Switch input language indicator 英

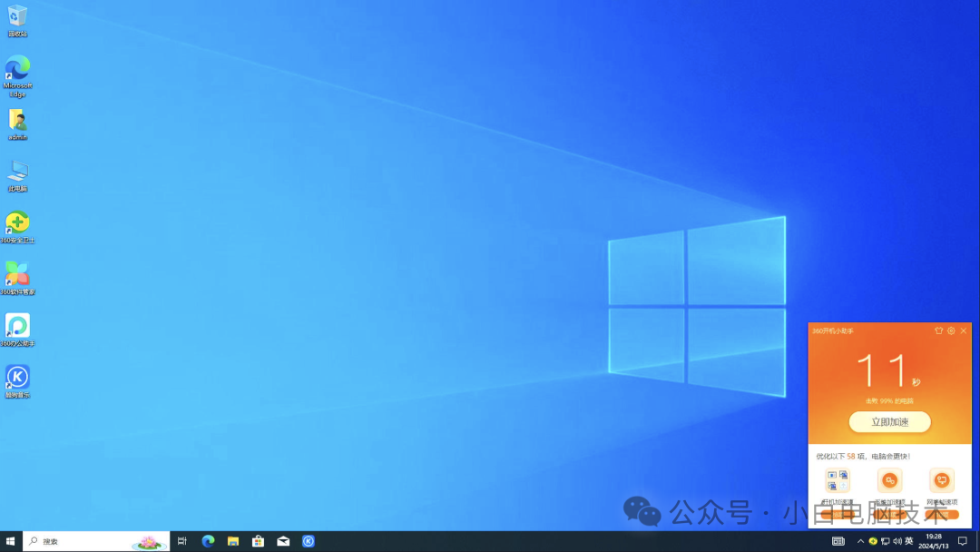tap(909, 541)
